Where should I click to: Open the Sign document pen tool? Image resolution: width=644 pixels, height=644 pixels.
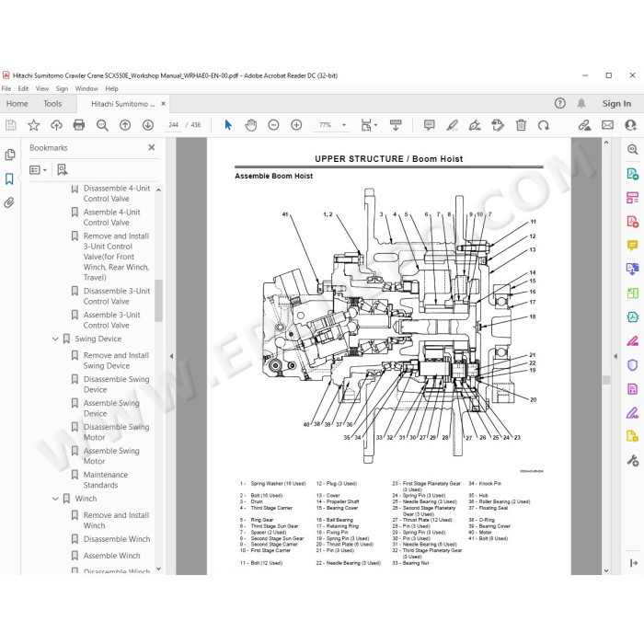[x=475, y=125]
